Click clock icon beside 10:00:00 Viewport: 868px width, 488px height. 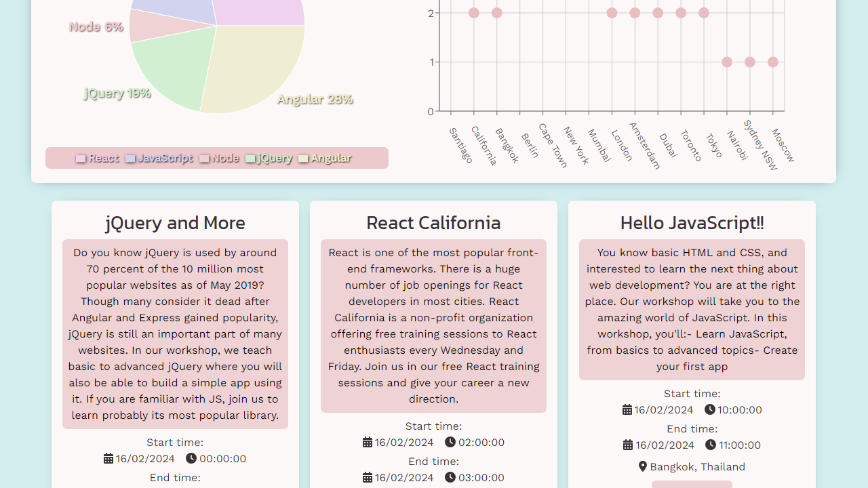coord(710,410)
